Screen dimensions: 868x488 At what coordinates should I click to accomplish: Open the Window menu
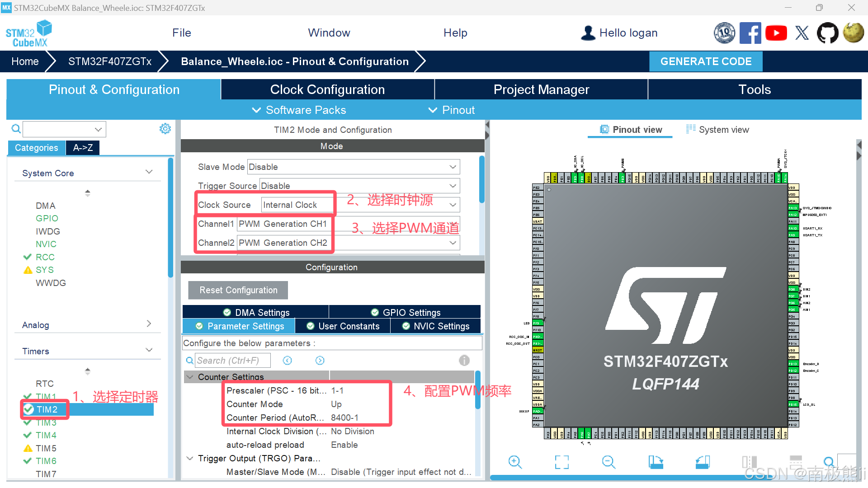point(329,33)
